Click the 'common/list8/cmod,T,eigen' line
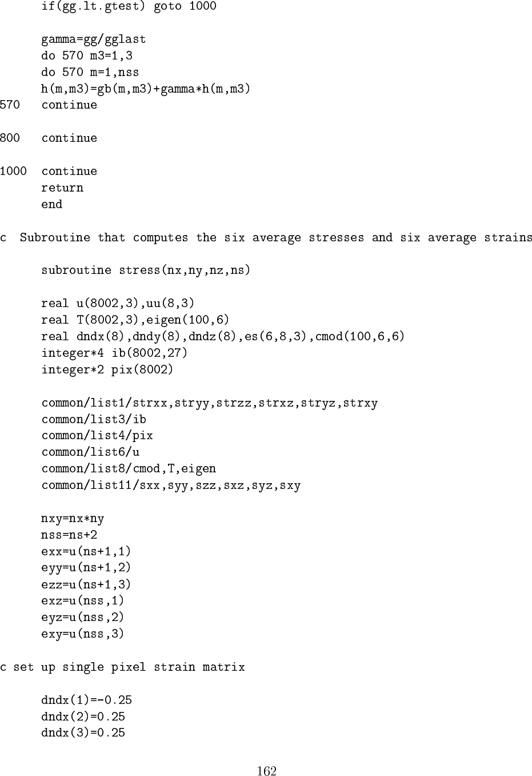The width and height of the screenshot is (532, 776). 129,469
